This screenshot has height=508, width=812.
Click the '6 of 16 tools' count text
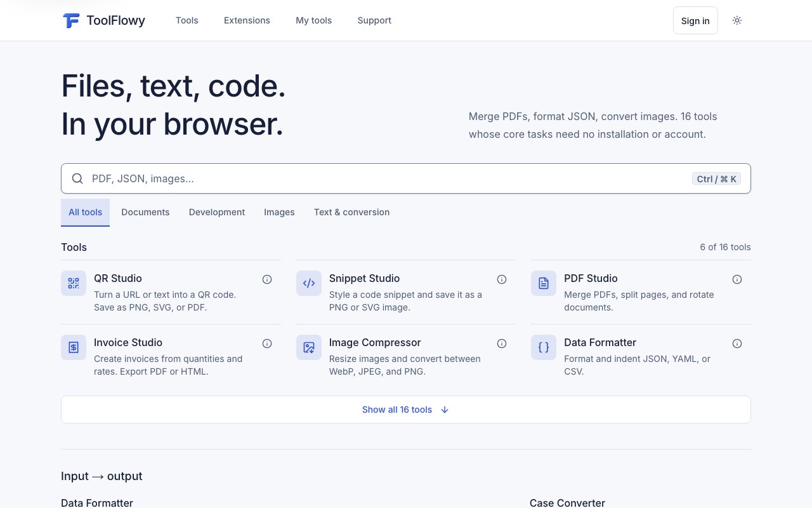(x=725, y=247)
